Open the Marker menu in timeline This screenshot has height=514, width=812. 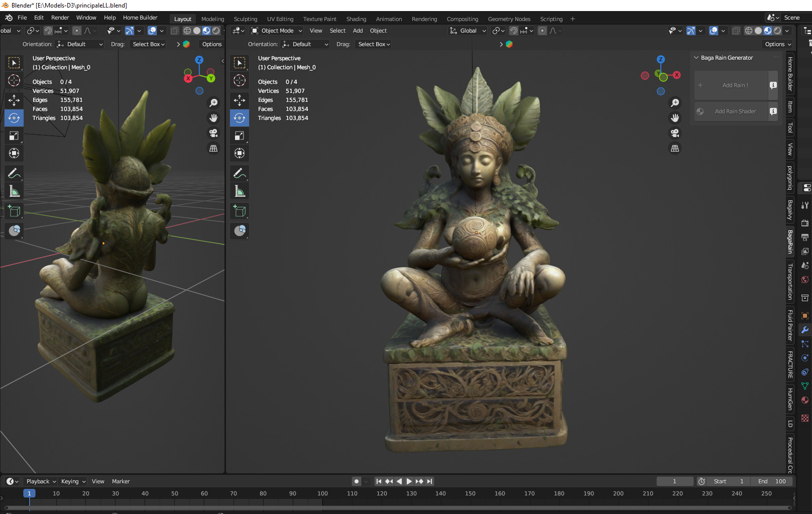pyautogui.click(x=121, y=481)
